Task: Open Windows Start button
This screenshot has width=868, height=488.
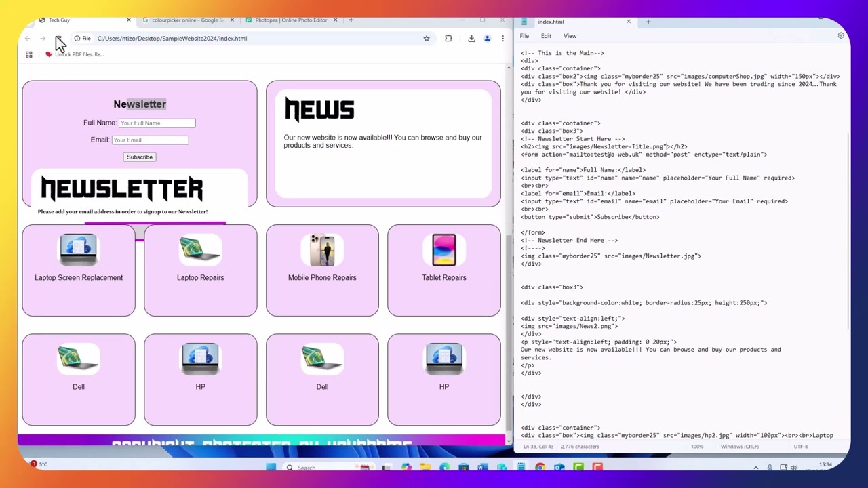Action: 271,467
